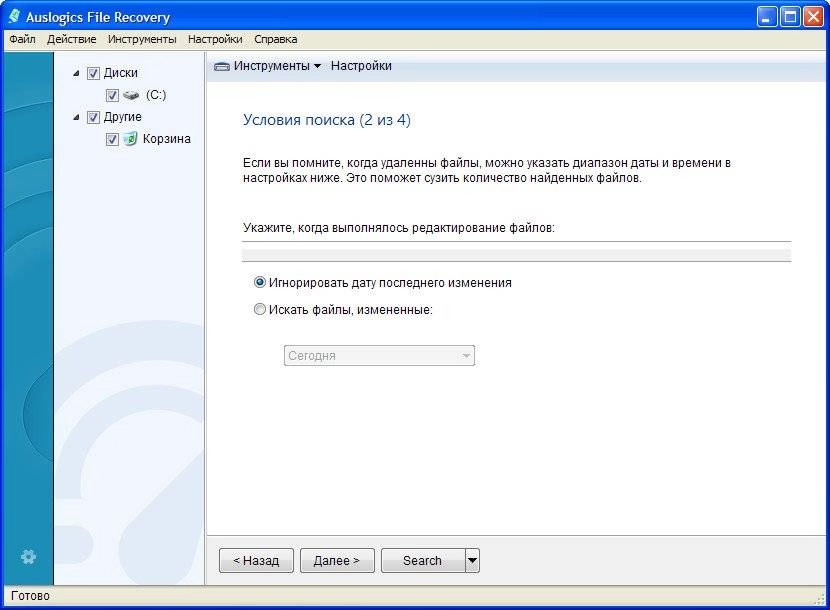830x610 pixels.
Task: Click the Auslogics File Recovery title bar icon
Action: point(14,16)
